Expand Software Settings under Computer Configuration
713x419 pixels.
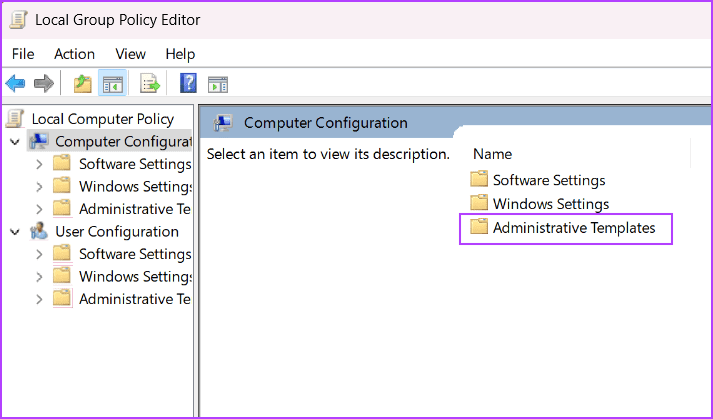[x=40, y=164]
